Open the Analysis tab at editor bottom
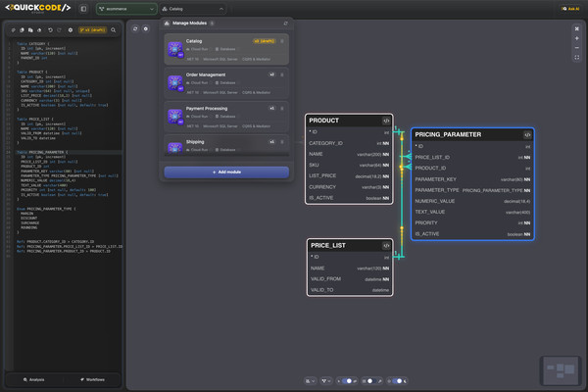The height and width of the screenshot is (392, 588). click(33, 379)
